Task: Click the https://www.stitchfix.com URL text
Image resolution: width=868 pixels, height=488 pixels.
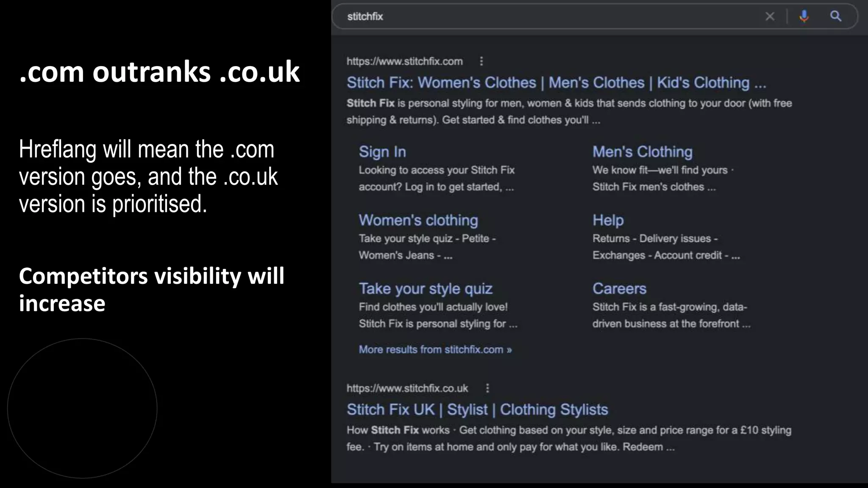Action: (x=405, y=61)
